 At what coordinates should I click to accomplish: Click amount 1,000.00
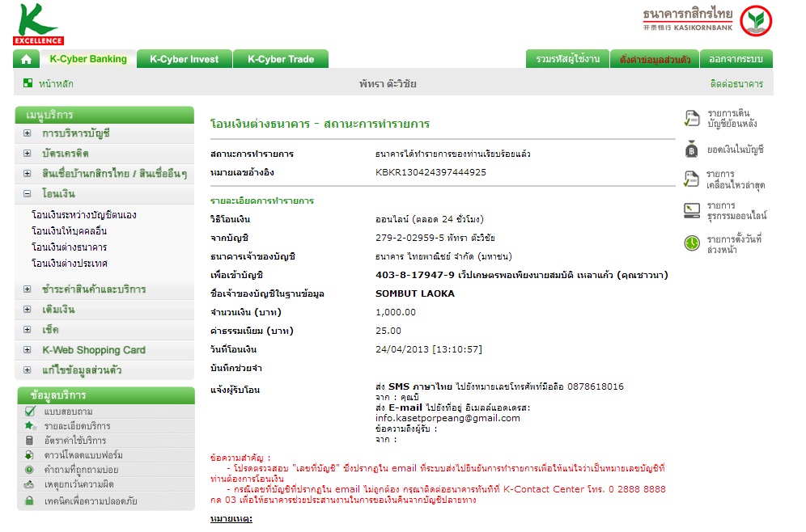pos(395,312)
